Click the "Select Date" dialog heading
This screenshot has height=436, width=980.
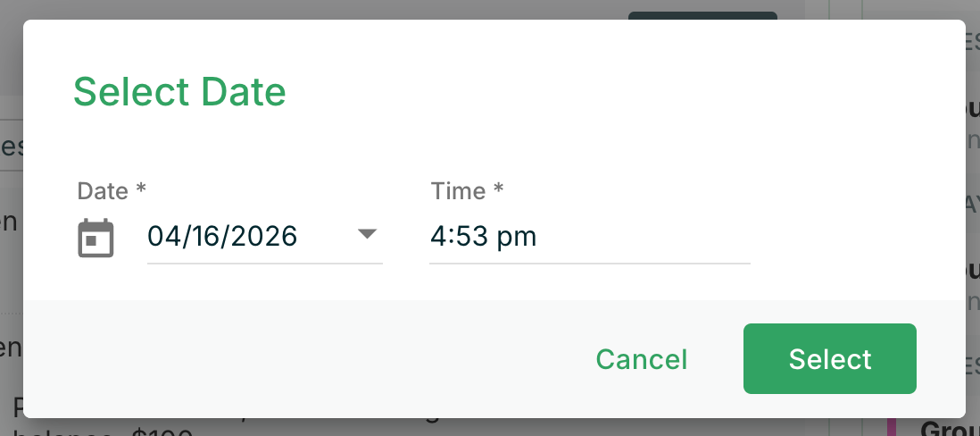click(179, 92)
